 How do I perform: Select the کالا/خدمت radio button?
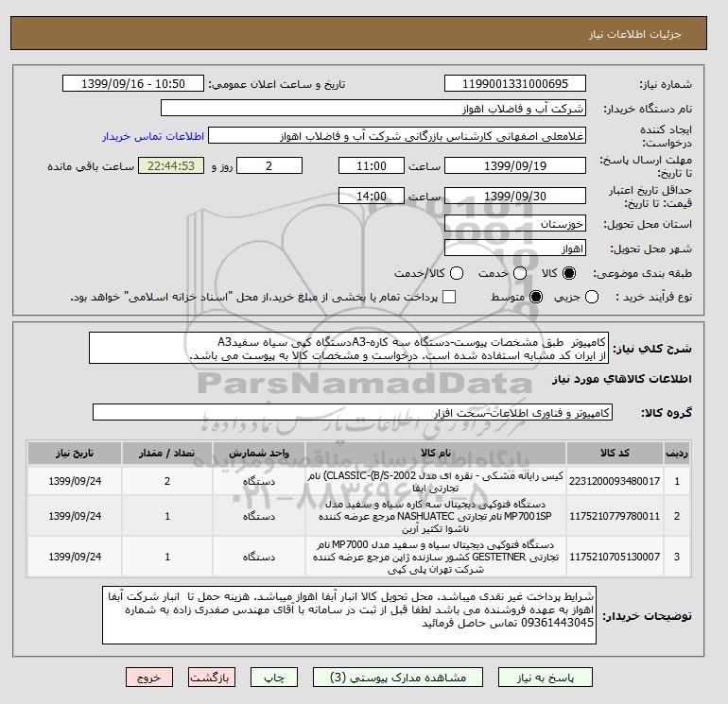[457, 273]
